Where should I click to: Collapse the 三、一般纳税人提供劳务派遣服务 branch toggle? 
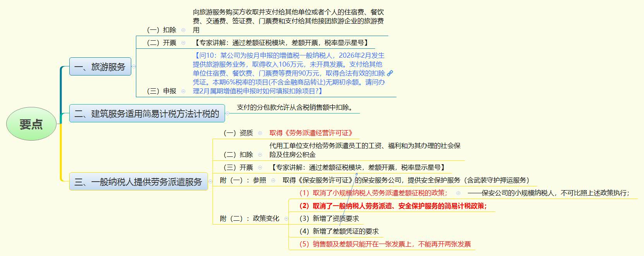(210, 181)
